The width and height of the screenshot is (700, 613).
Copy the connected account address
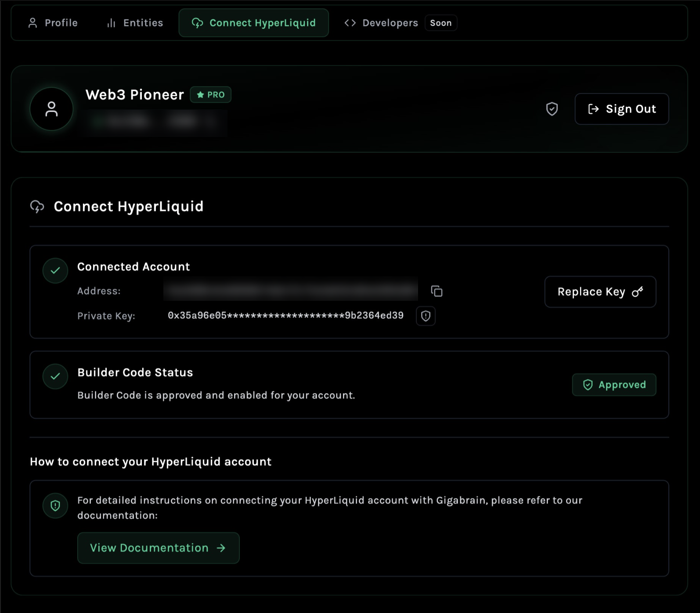point(437,291)
